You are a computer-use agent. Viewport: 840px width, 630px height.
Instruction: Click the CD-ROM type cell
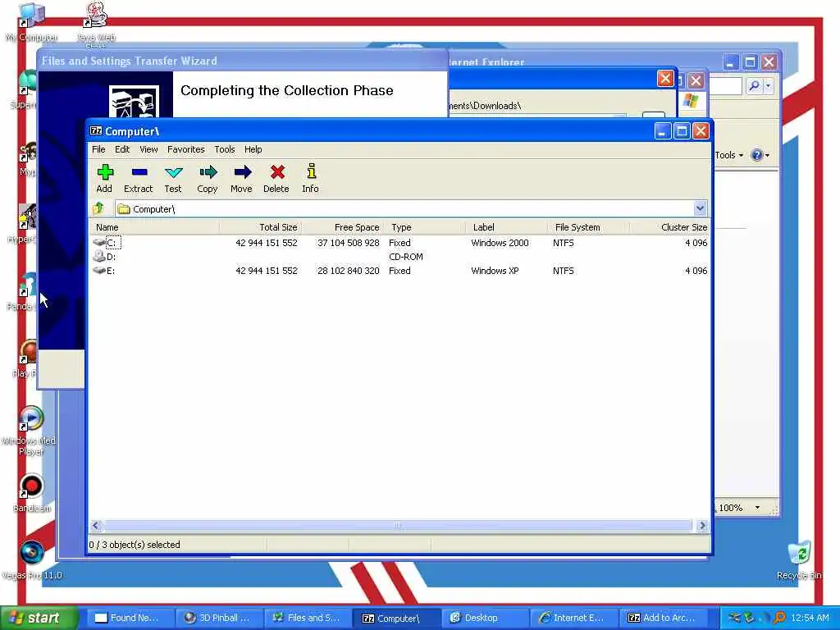click(x=406, y=257)
